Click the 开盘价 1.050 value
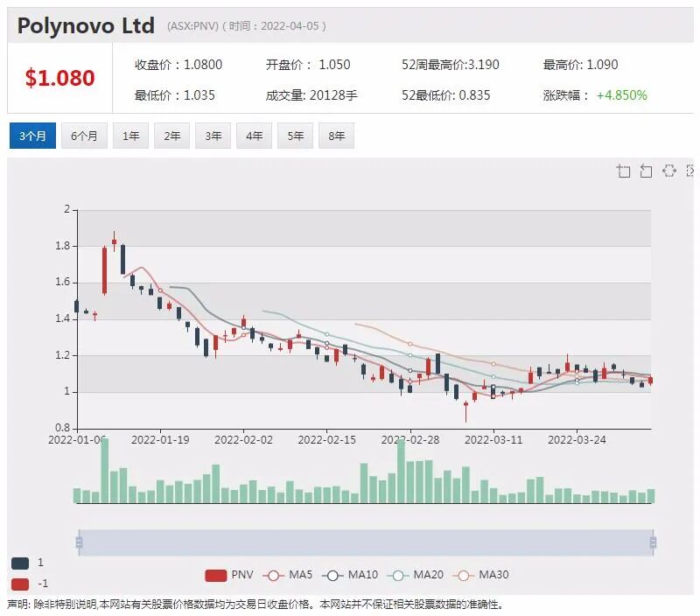Screen dimensions: 700x616 point(308,65)
